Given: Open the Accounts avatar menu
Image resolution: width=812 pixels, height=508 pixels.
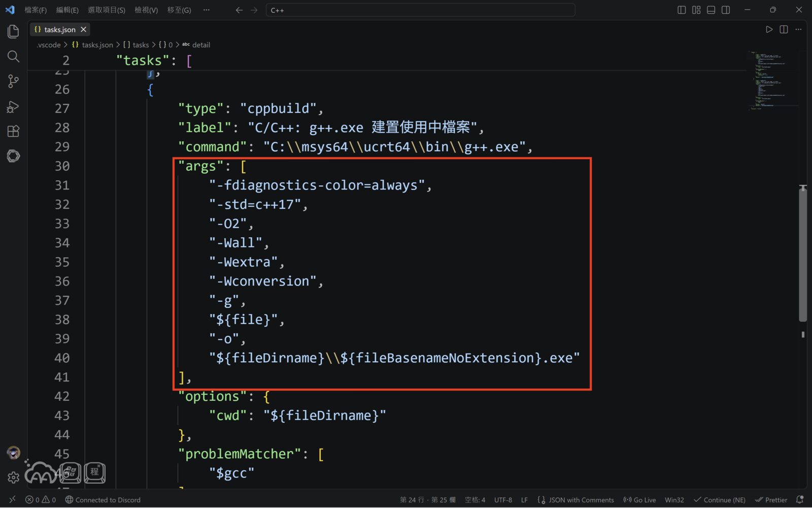Looking at the screenshot, I should point(13,453).
